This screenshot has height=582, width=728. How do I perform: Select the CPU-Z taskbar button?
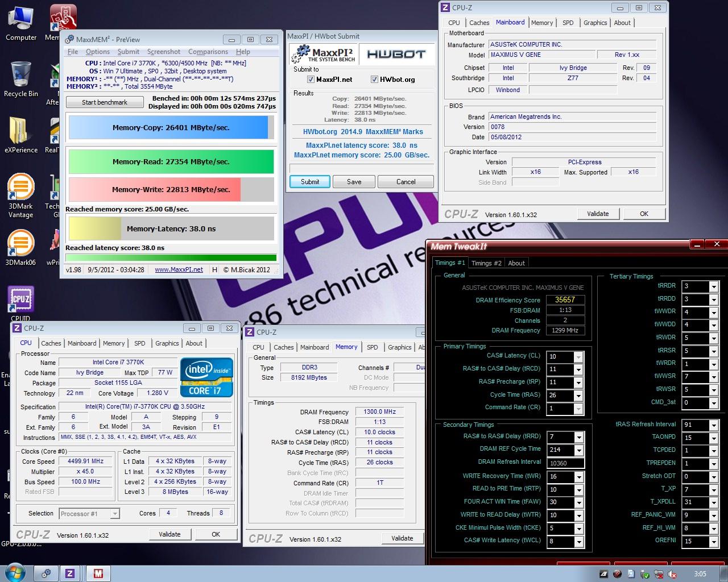click(70, 573)
